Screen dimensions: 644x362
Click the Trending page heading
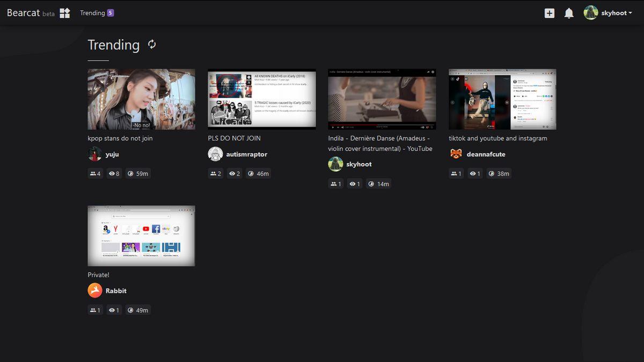coord(114,45)
